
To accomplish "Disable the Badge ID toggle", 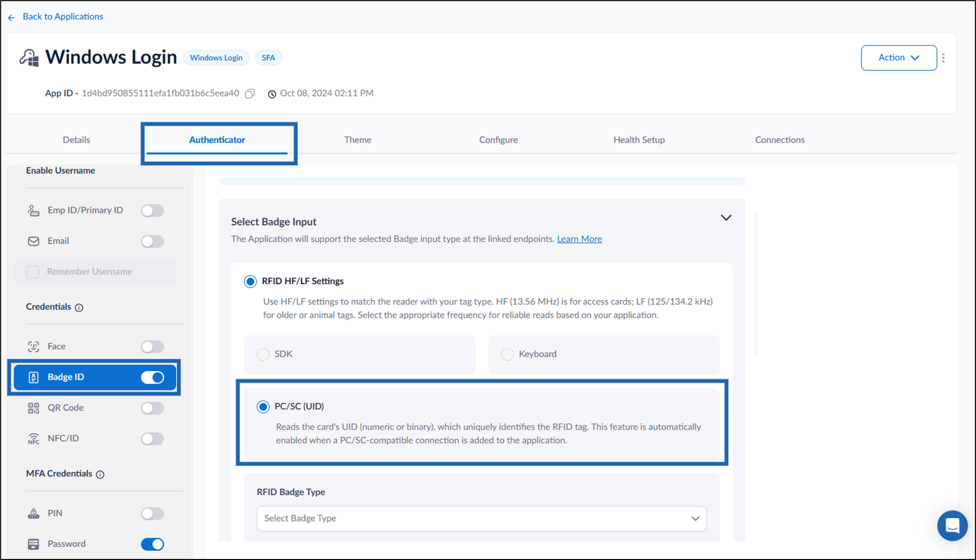I will [152, 377].
